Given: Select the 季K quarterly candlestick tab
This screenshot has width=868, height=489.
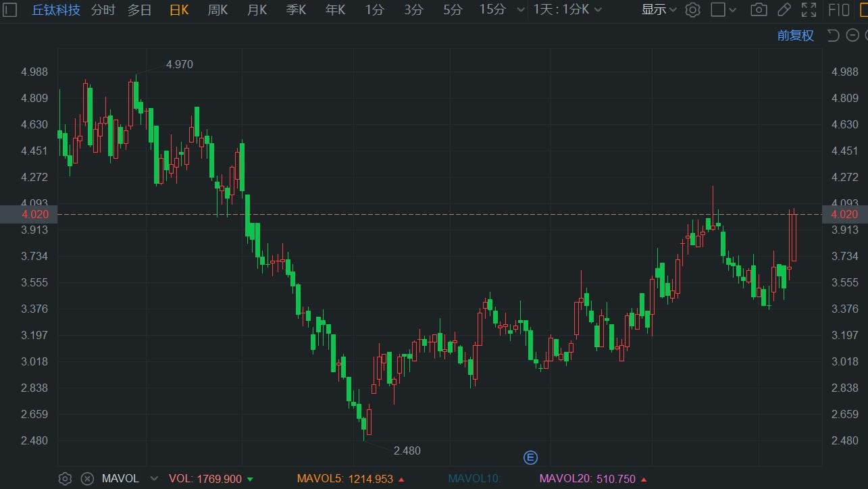Looking at the screenshot, I should pyautogui.click(x=296, y=9).
